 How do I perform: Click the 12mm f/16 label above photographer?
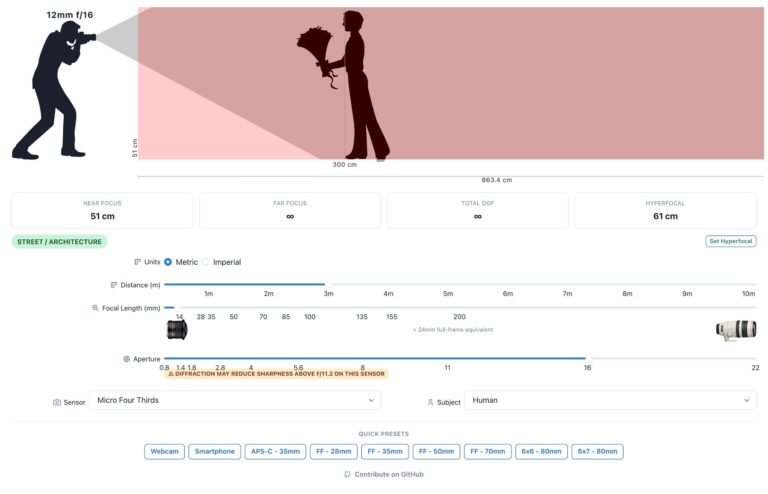pos(70,15)
